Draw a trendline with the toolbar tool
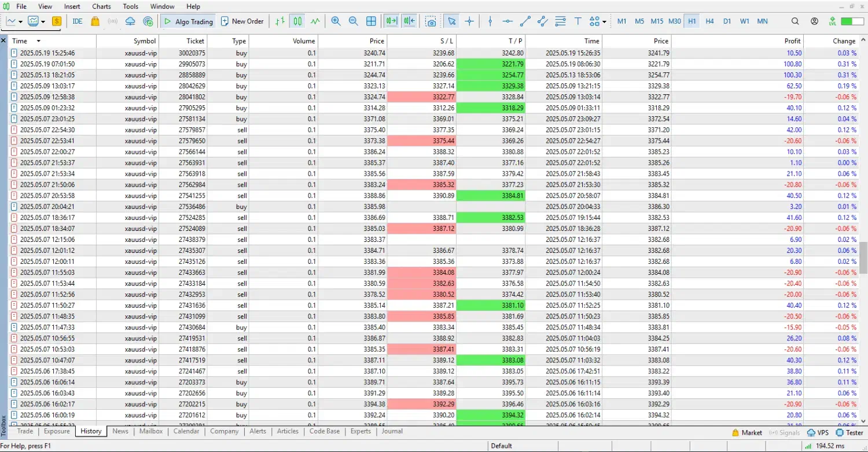The height and width of the screenshot is (452, 868). [525, 21]
